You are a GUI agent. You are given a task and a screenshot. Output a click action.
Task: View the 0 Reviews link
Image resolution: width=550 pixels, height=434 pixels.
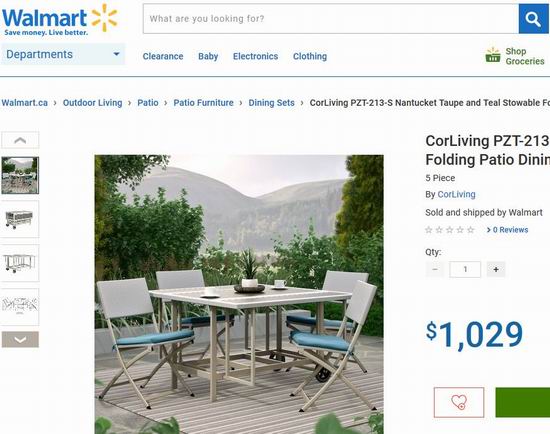pos(507,230)
